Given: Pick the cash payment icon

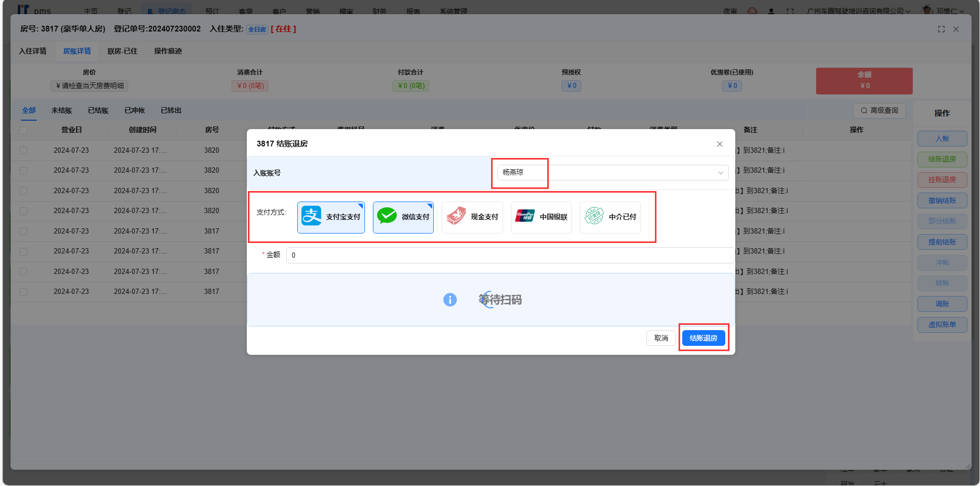Looking at the screenshot, I should click(456, 216).
